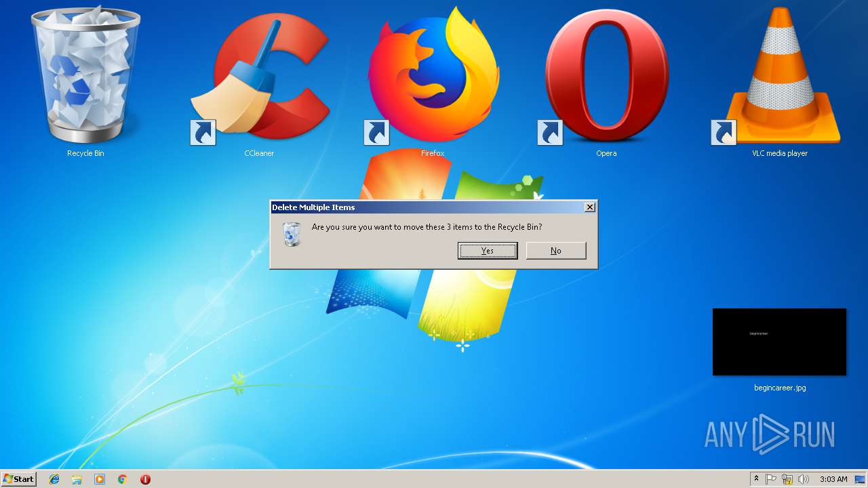Confirm deletion with the Yes button
Screen dimensions: 868x488
[x=488, y=251]
